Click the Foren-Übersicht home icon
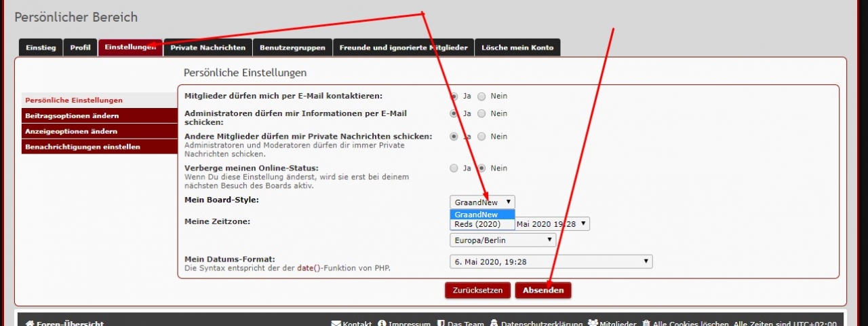This screenshot has height=326, width=868. coord(30,324)
